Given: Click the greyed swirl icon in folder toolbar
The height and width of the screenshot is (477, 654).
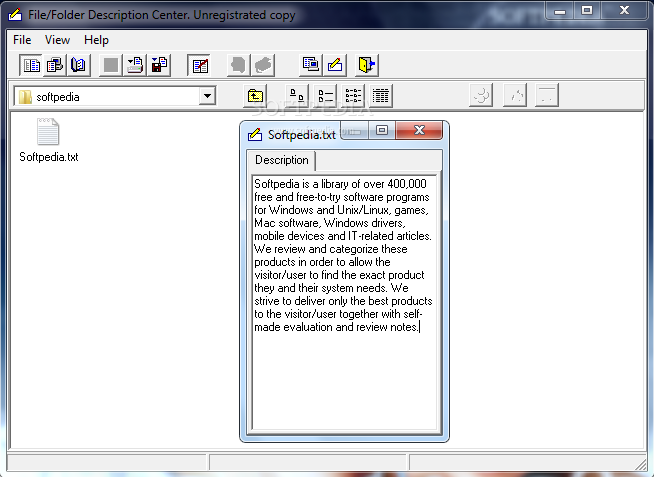Looking at the screenshot, I should [481, 95].
